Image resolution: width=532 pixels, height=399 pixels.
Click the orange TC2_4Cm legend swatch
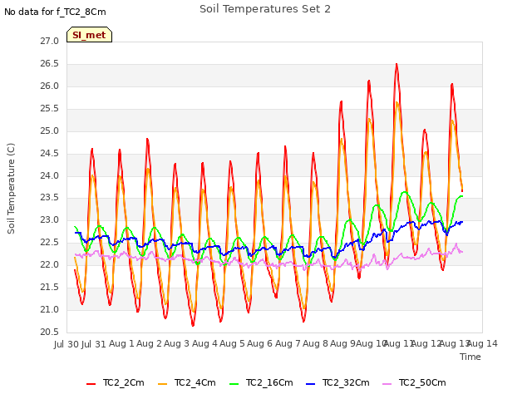163,384
